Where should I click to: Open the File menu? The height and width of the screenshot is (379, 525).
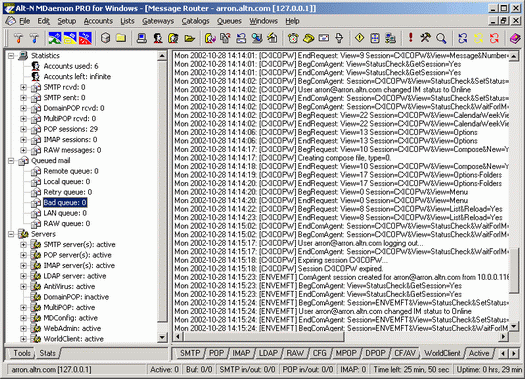(24, 21)
